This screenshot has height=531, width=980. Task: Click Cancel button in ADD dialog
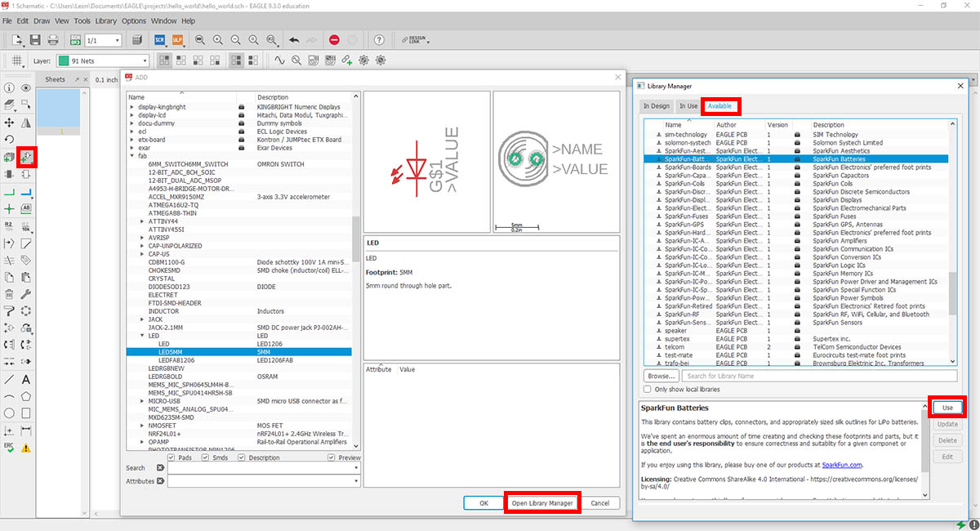click(599, 503)
